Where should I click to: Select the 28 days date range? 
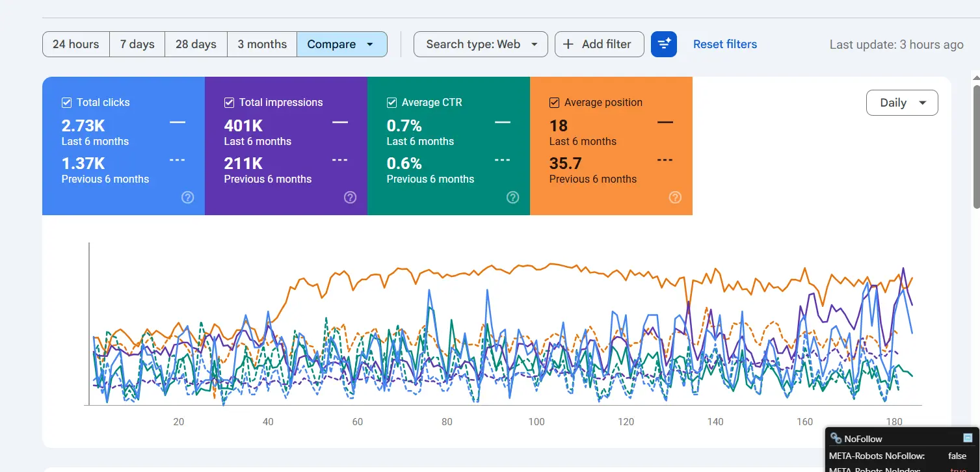click(196, 44)
